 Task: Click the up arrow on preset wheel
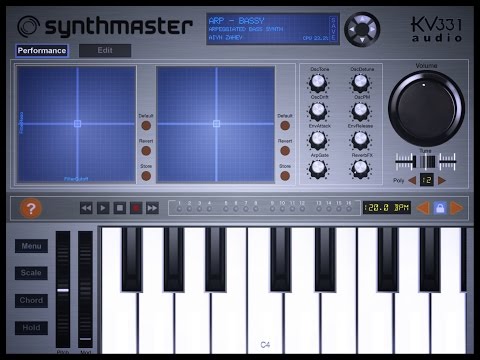click(x=362, y=19)
